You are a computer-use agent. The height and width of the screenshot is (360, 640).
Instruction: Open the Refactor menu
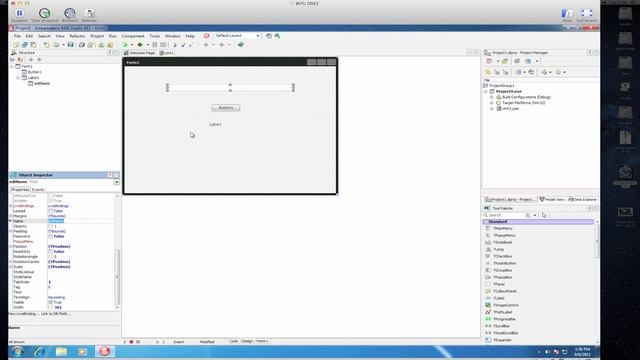(x=78, y=36)
